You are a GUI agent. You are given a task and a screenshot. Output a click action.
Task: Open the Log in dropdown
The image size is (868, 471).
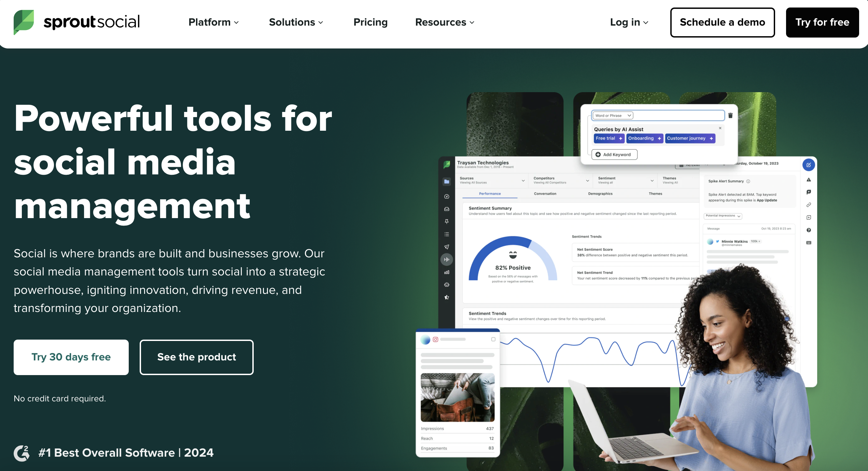click(629, 22)
